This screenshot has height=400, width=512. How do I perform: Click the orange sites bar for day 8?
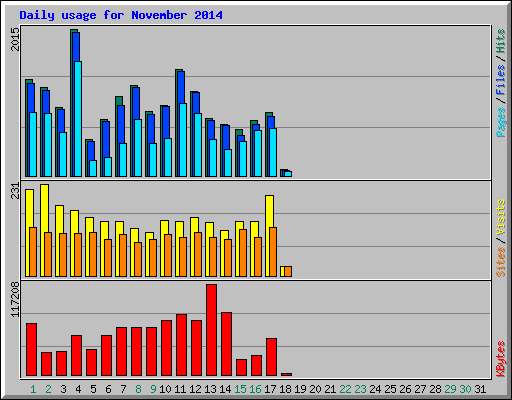click(x=138, y=259)
